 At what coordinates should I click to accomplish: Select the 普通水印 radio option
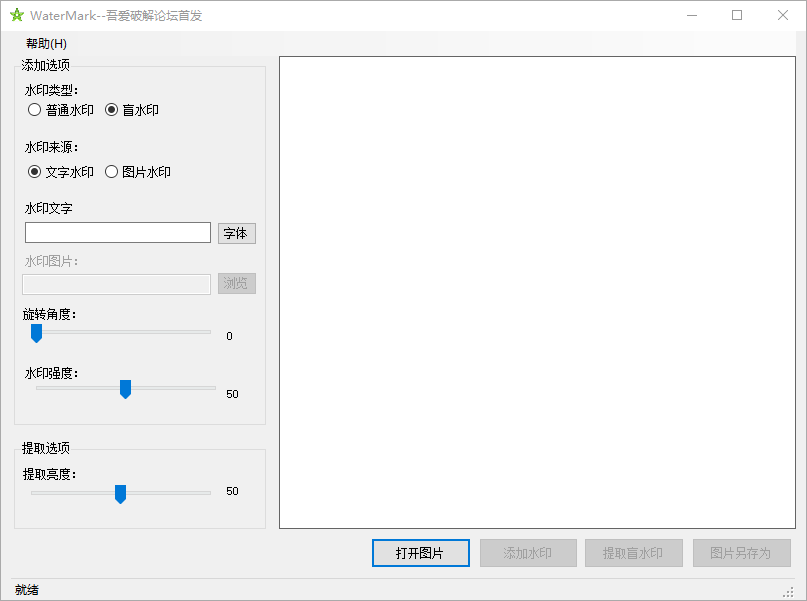pyautogui.click(x=35, y=110)
